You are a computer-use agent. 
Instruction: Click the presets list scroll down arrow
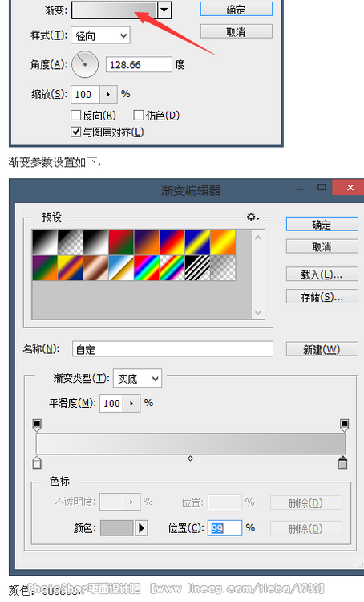pyautogui.click(x=257, y=312)
